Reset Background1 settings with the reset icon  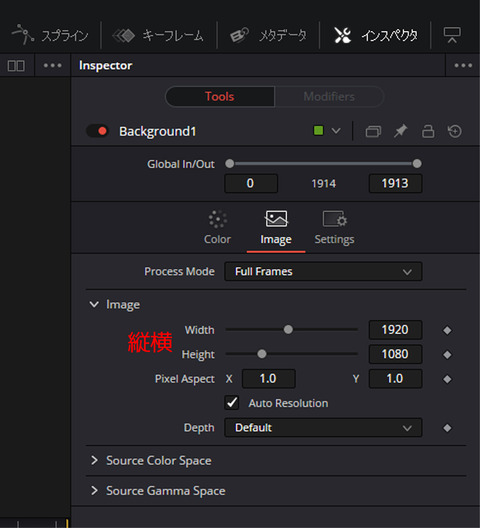click(x=455, y=131)
